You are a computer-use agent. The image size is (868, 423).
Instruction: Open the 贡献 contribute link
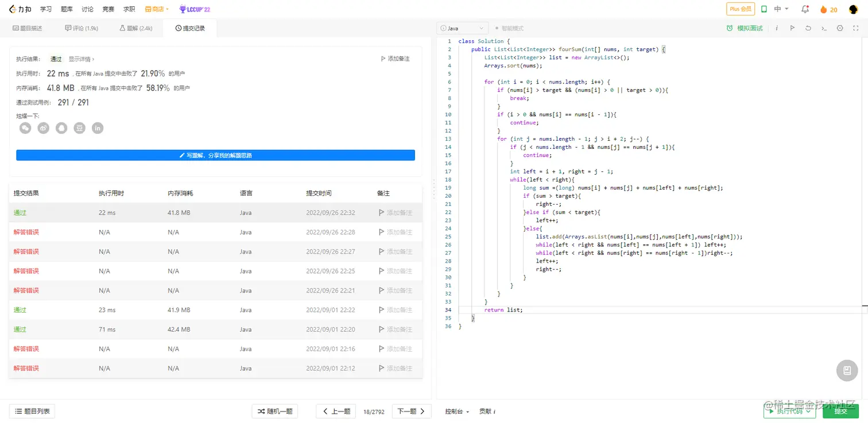[x=485, y=412]
